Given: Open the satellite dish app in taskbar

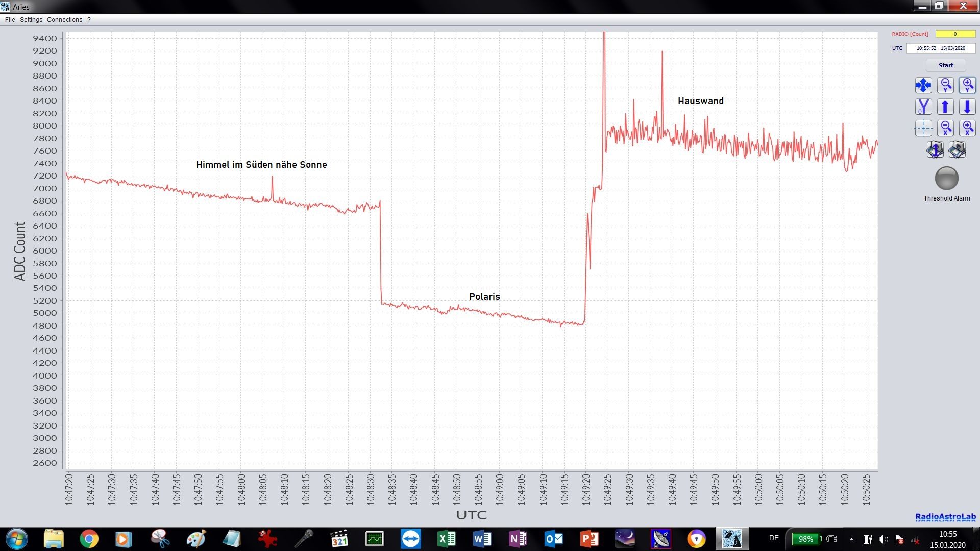Looking at the screenshot, I should tap(661, 539).
